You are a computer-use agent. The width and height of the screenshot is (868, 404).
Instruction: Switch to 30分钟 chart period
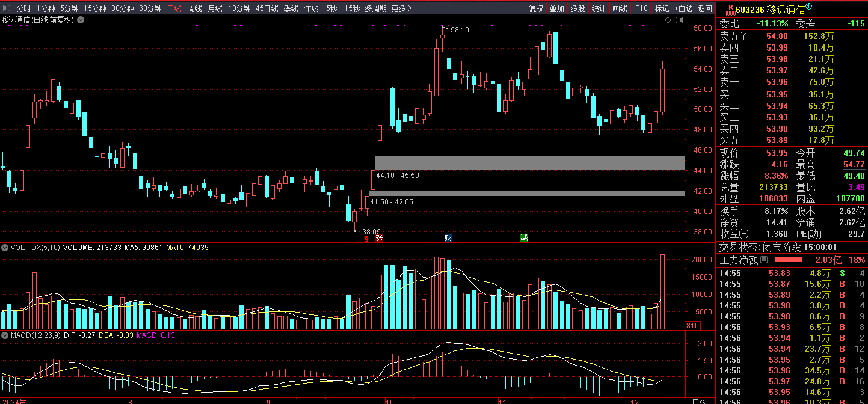point(123,8)
